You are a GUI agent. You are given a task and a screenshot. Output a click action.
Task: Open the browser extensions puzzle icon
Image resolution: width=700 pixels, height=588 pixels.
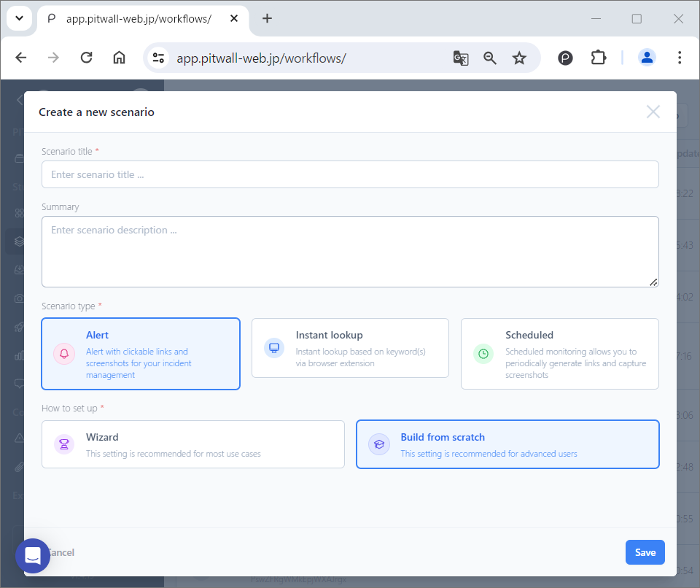tap(599, 58)
